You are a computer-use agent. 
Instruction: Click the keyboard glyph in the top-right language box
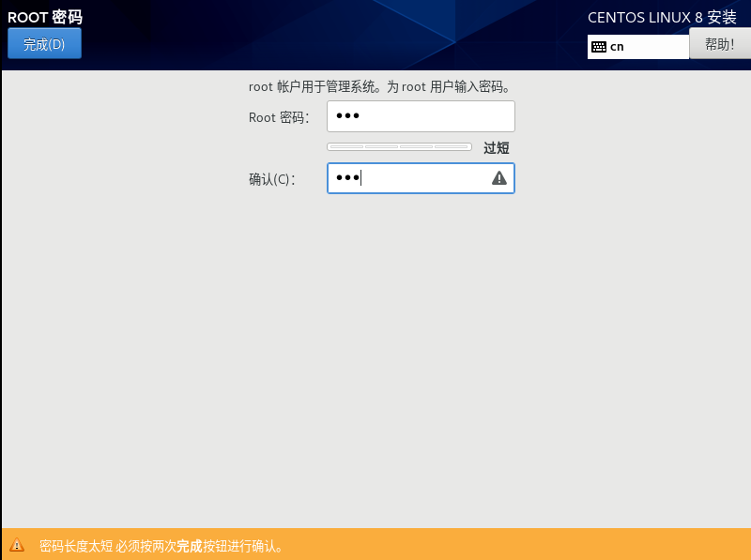click(598, 46)
